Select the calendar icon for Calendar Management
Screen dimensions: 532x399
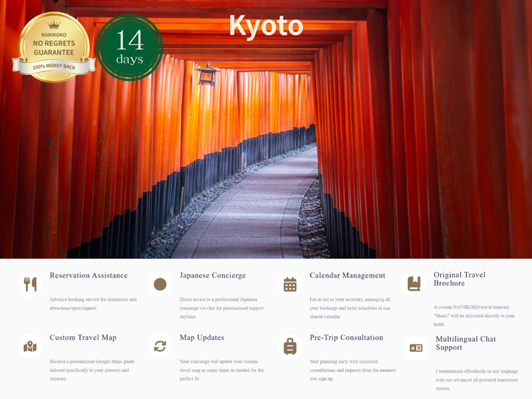tap(290, 284)
